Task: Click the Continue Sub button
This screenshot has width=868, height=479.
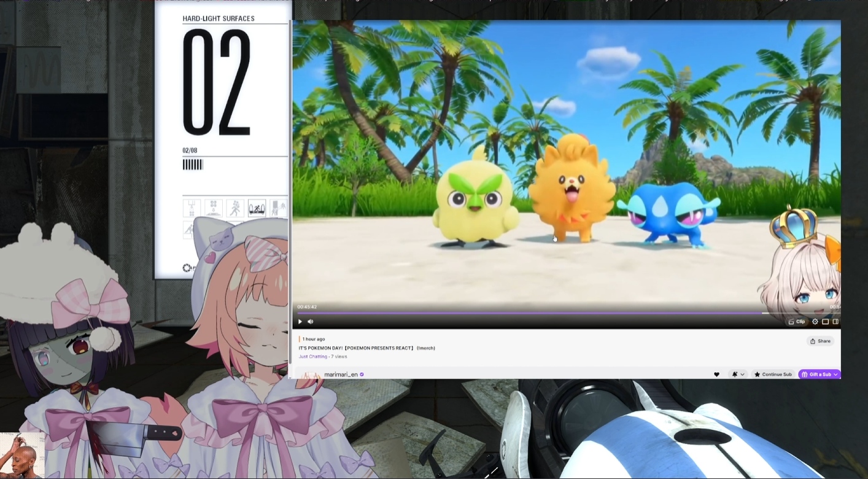Action: 773,374
